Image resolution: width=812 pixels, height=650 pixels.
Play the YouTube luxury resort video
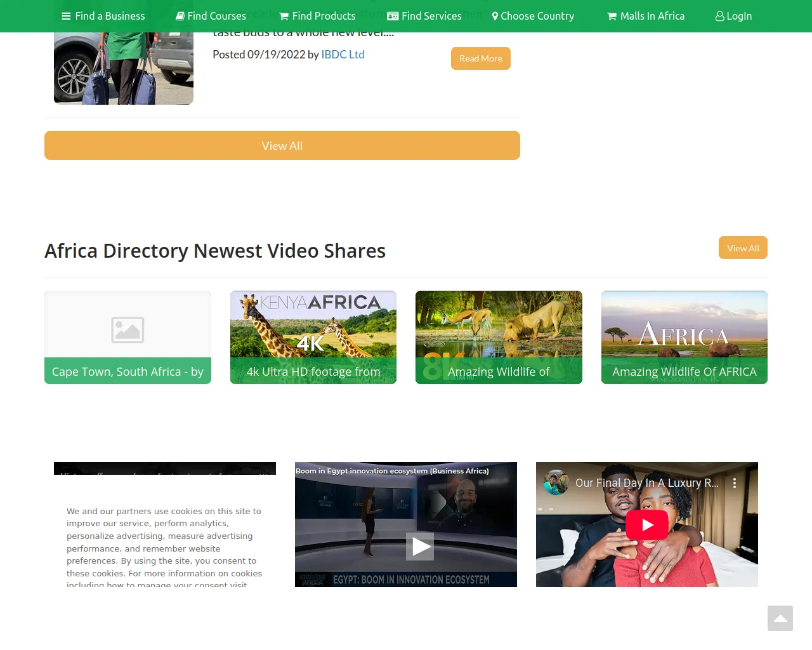pos(646,525)
